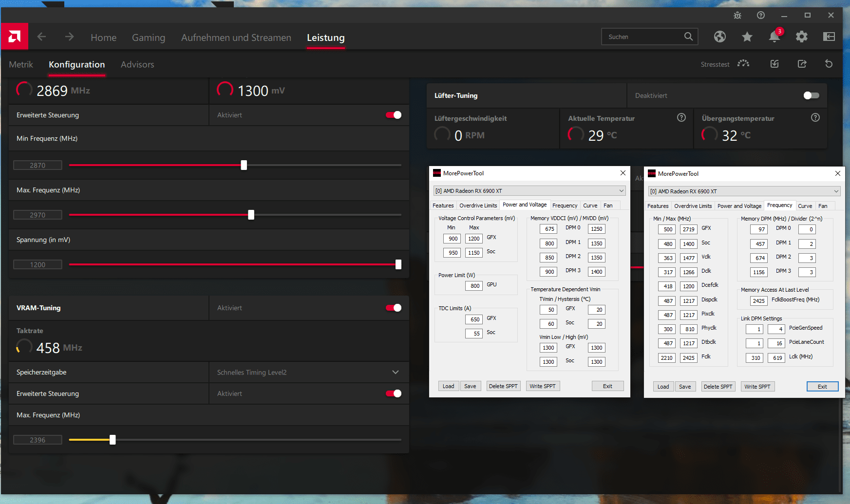The width and height of the screenshot is (850, 504).
Task: Select Power and Voltage tab in right MorePowerTool
Action: tap(739, 206)
